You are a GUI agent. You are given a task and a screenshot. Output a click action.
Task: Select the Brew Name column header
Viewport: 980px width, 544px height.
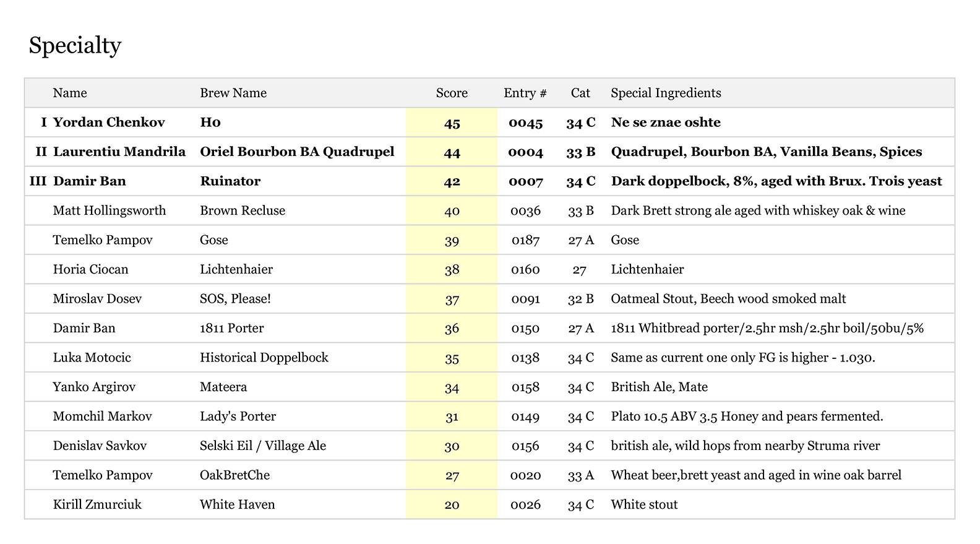coord(233,93)
